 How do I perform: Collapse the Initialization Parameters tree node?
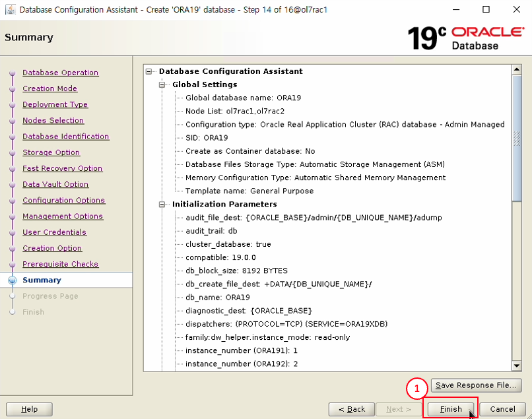click(x=163, y=205)
